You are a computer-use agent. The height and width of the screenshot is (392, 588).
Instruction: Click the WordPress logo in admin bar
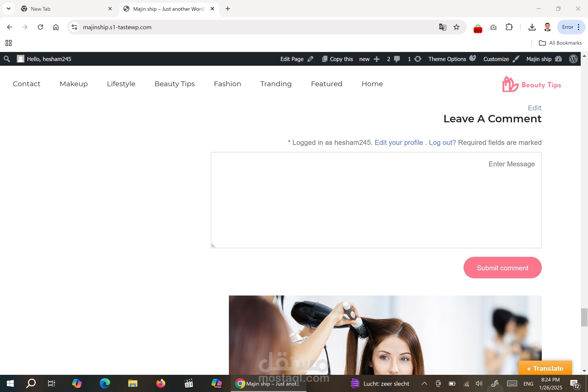point(573,59)
